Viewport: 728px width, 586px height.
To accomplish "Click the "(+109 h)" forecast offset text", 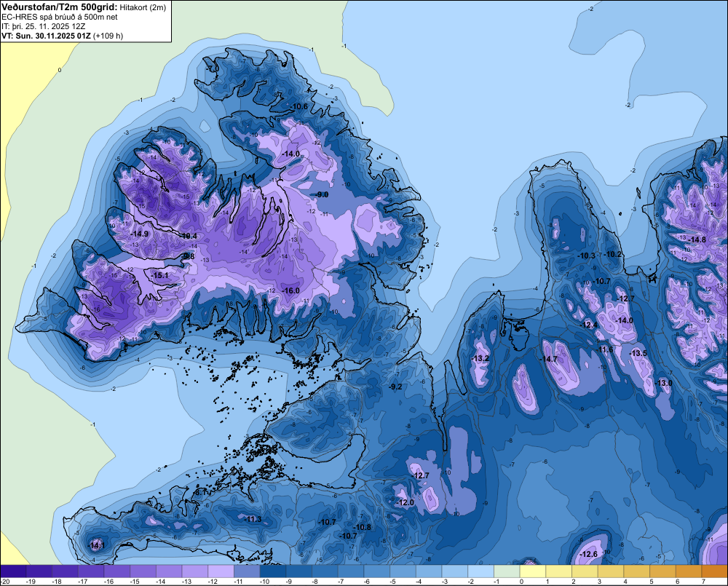I will (x=108, y=36).
